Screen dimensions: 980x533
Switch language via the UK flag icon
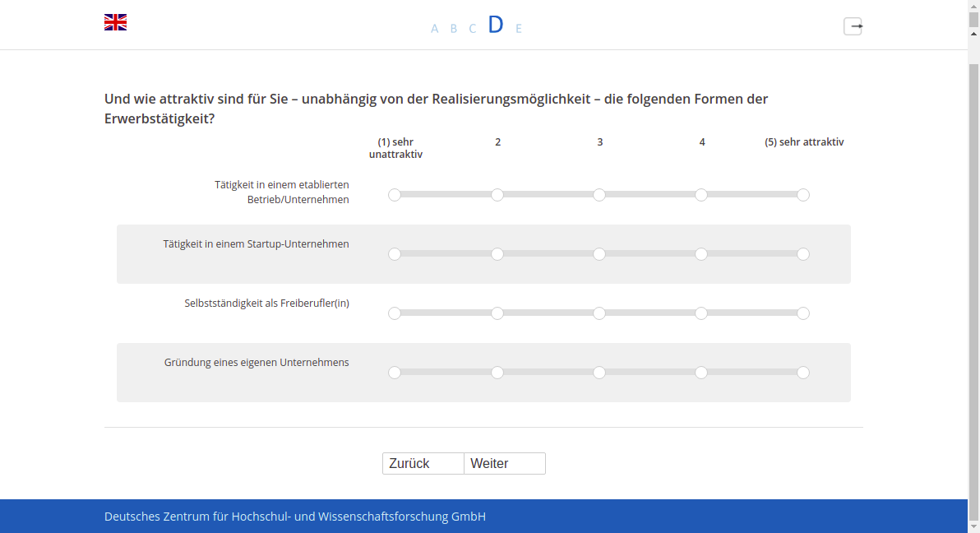(x=116, y=22)
